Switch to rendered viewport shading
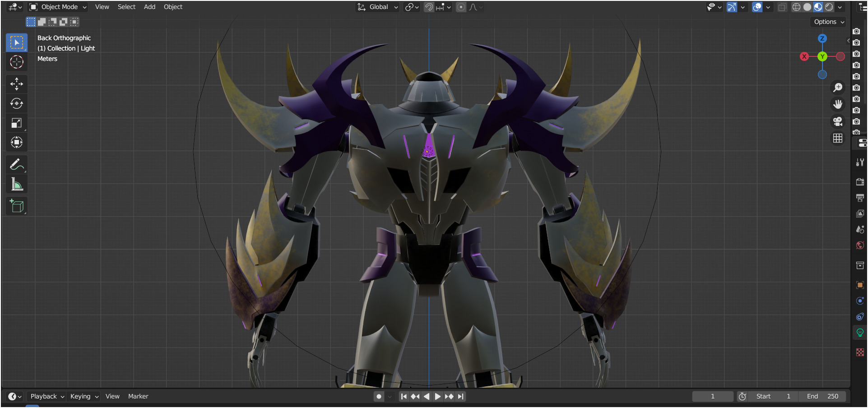The height and width of the screenshot is (408, 868). [829, 7]
